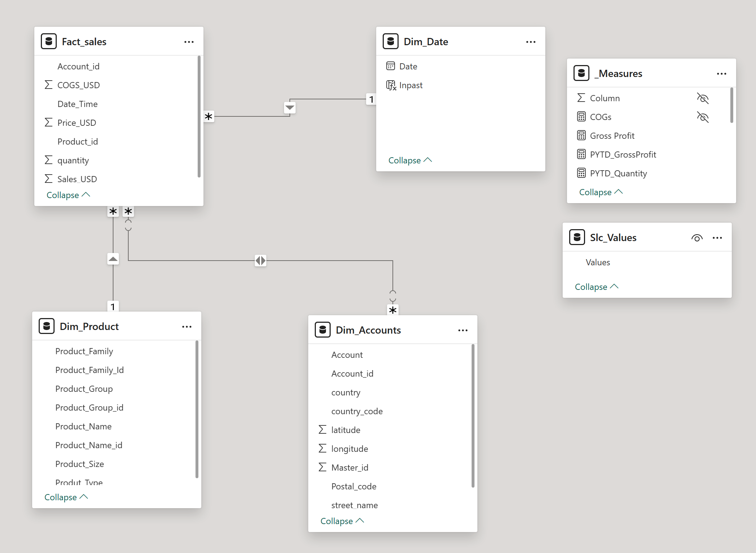756x553 pixels.
Task: Collapse the Dim_Date table
Action: coord(410,160)
